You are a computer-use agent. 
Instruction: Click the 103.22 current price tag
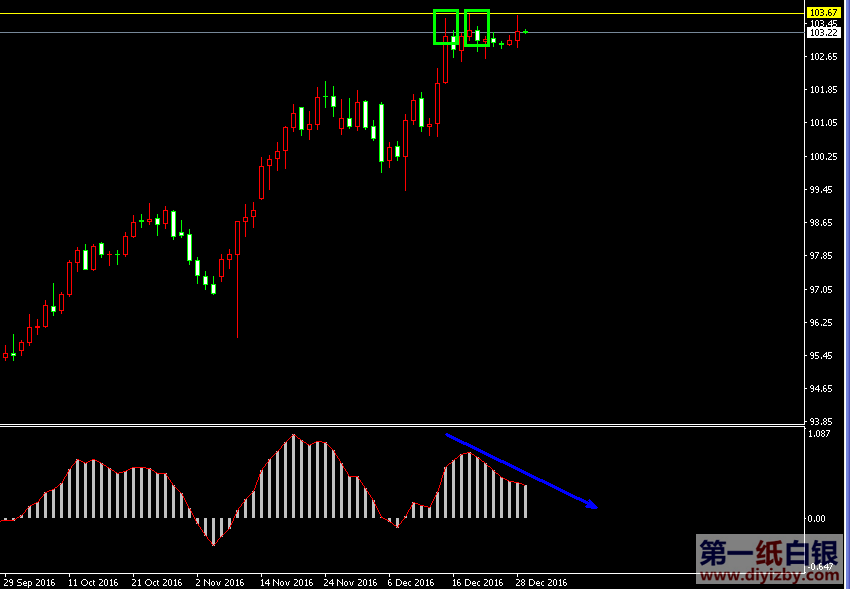pos(822,33)
